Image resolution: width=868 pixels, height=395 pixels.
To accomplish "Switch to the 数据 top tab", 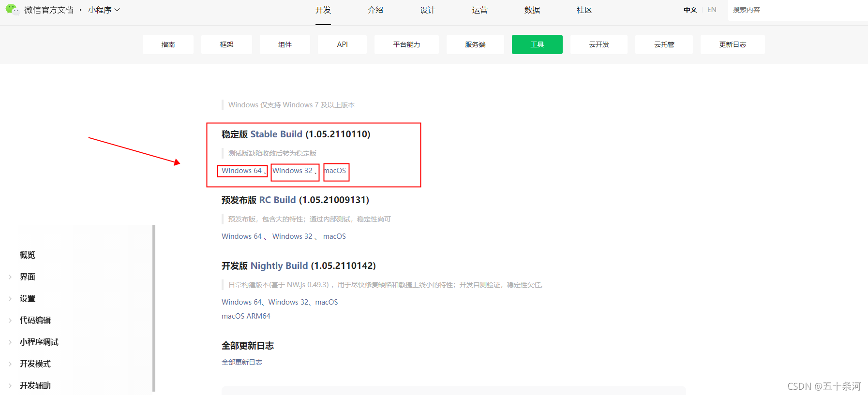I will pos(532,10).
